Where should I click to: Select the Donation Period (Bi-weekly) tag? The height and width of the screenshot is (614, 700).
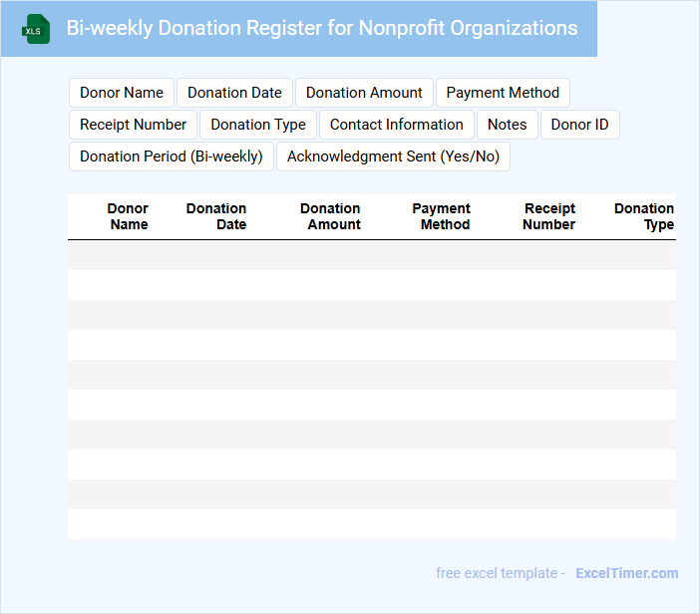pos(172,156)
